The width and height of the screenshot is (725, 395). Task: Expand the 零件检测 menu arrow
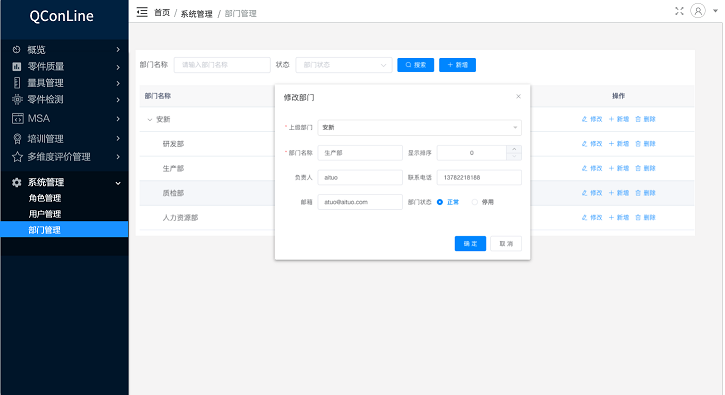118,99
